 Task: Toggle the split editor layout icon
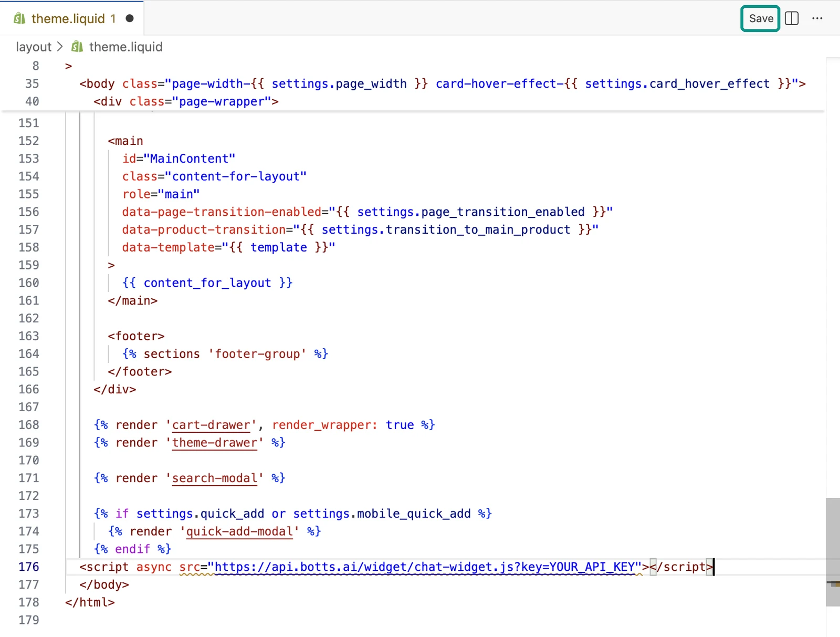click(792, 18)
